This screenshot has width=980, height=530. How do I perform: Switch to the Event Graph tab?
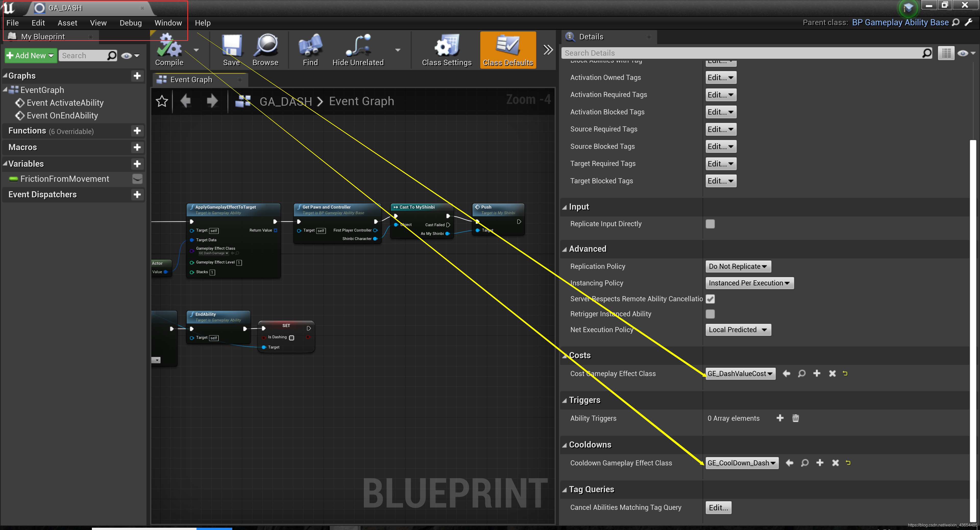(x=191, y=79)
